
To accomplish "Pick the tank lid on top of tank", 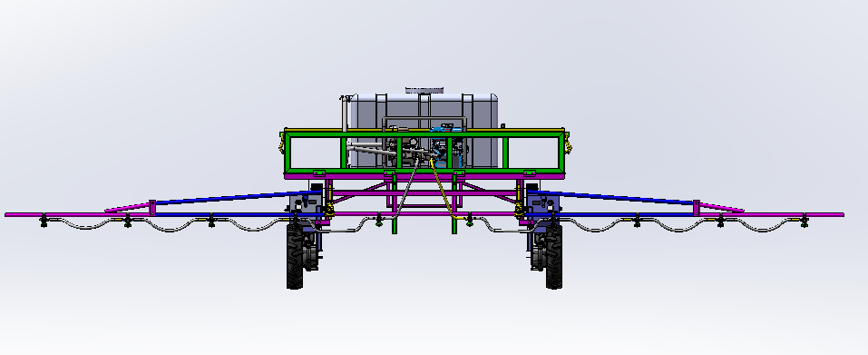I will click(424, 90).
